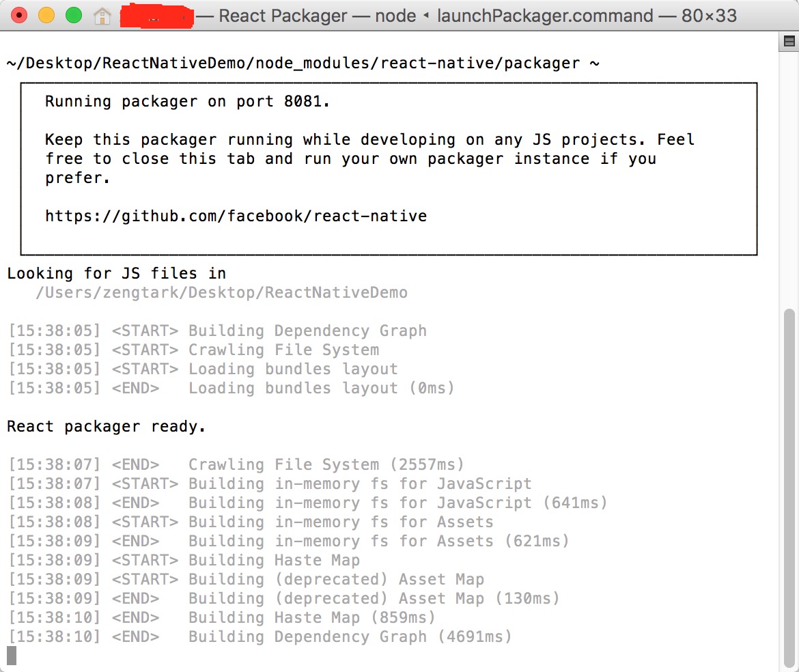This screenshot has height=672, width=799.
Task: Click the 'fs for Assets (621ms)' log line
Action: tap(288, 541)
